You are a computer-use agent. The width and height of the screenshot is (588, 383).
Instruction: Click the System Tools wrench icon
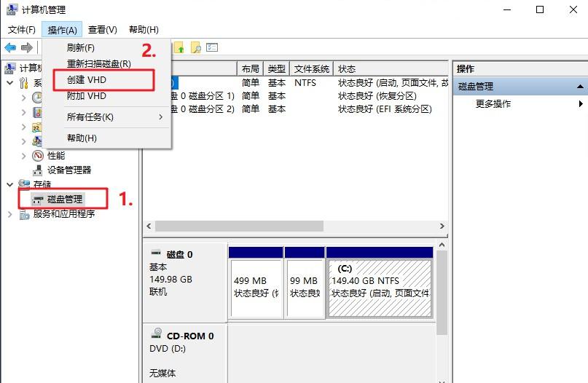pos(24,83)
